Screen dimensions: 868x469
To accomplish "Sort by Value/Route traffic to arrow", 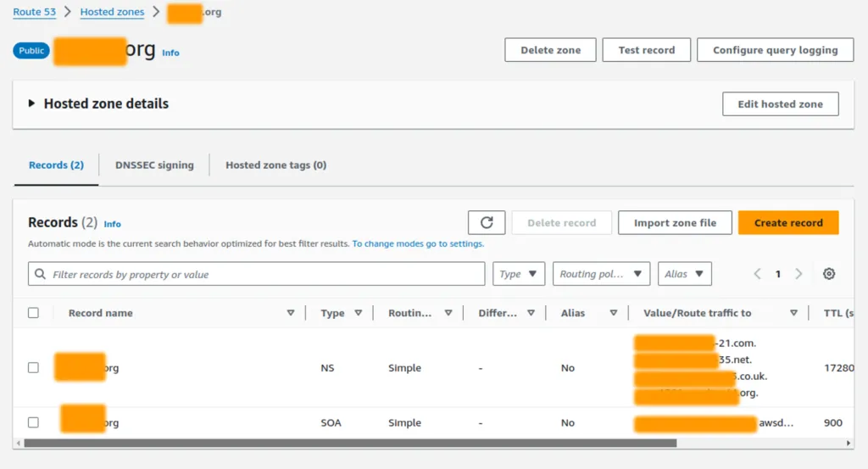I will [793, 313].
